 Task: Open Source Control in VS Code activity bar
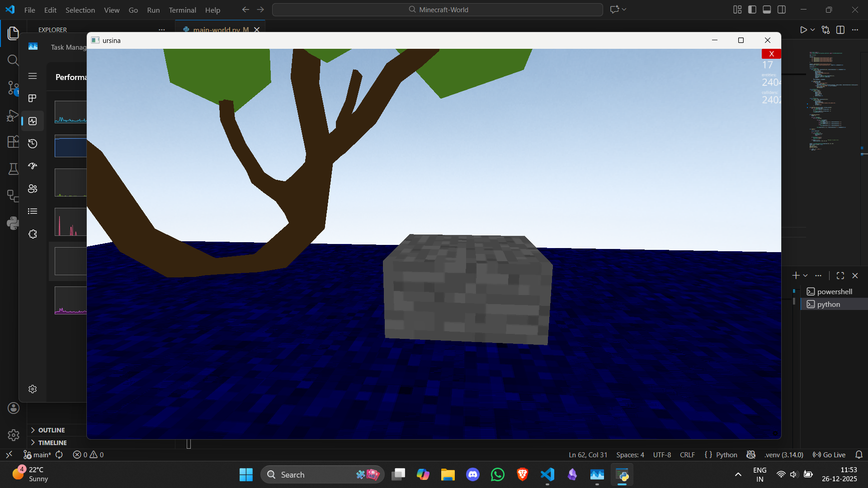[13, 88]
